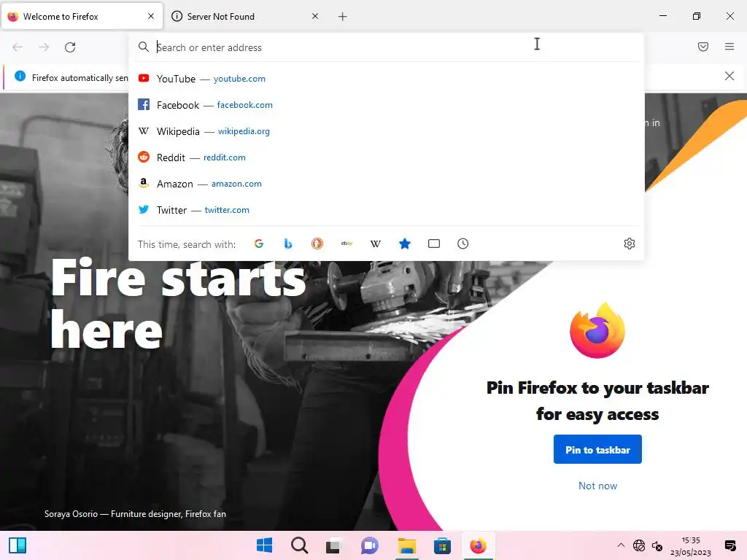Search with Wikipedia engine icon
The height and width of the screenshot is (560, 747).
(x=376, y=244)
